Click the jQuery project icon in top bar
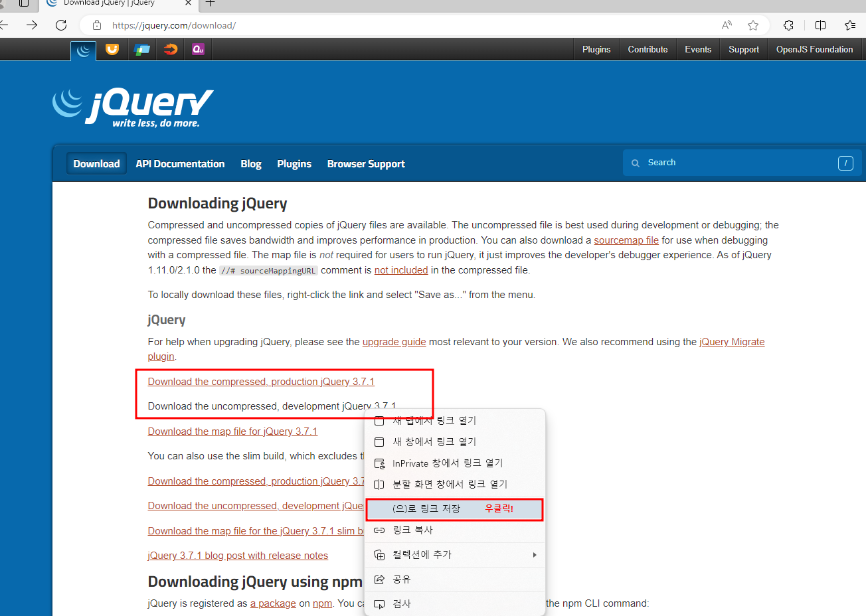 pos(84,50)
